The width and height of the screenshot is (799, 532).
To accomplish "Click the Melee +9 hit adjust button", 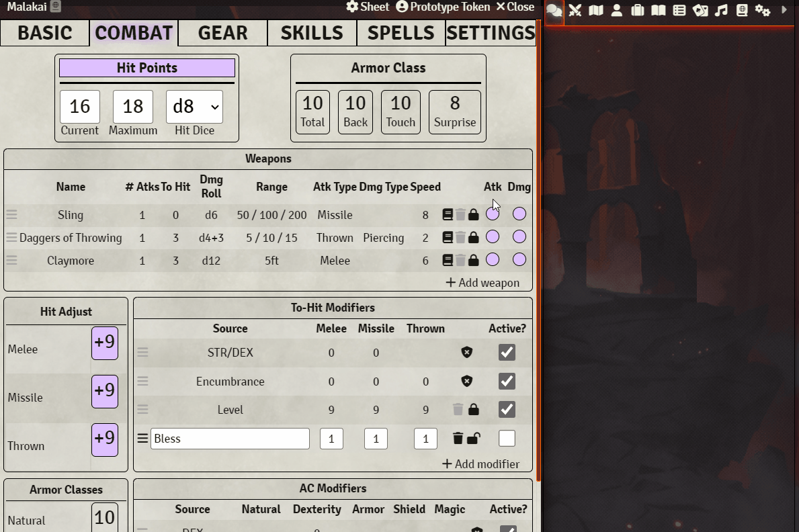I will (x=105, y=343).
